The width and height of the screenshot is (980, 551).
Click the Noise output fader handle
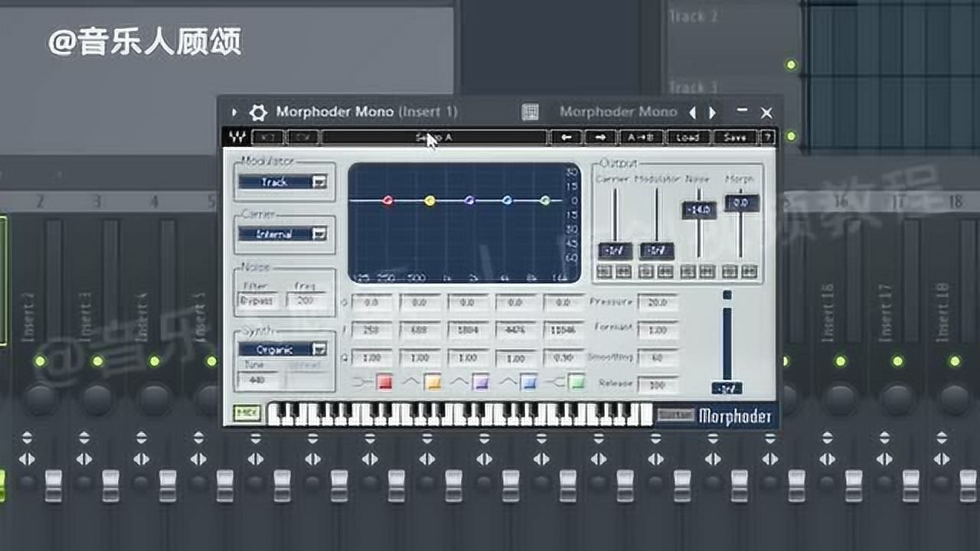[698, 210]
